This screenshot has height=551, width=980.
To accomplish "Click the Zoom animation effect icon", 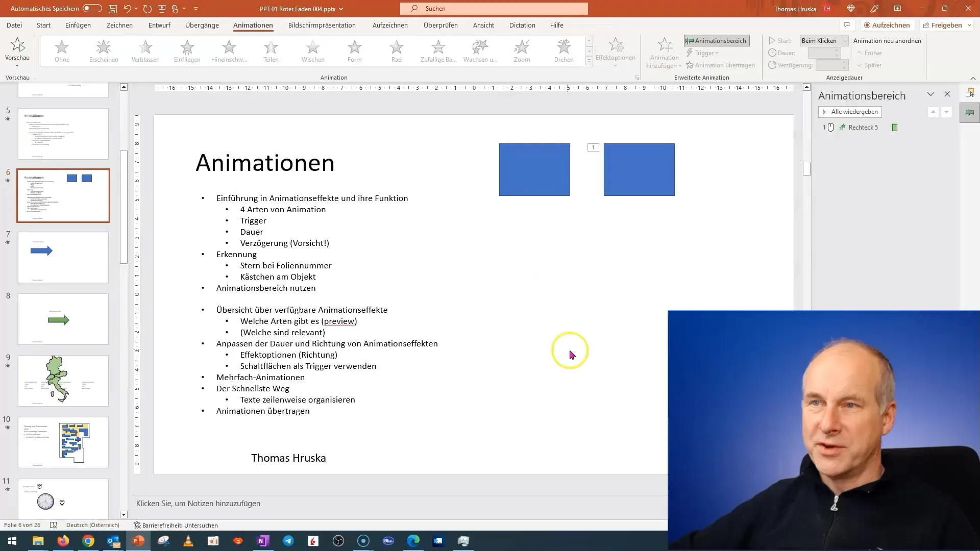I will pyautogui.click(x=522, y=50).
